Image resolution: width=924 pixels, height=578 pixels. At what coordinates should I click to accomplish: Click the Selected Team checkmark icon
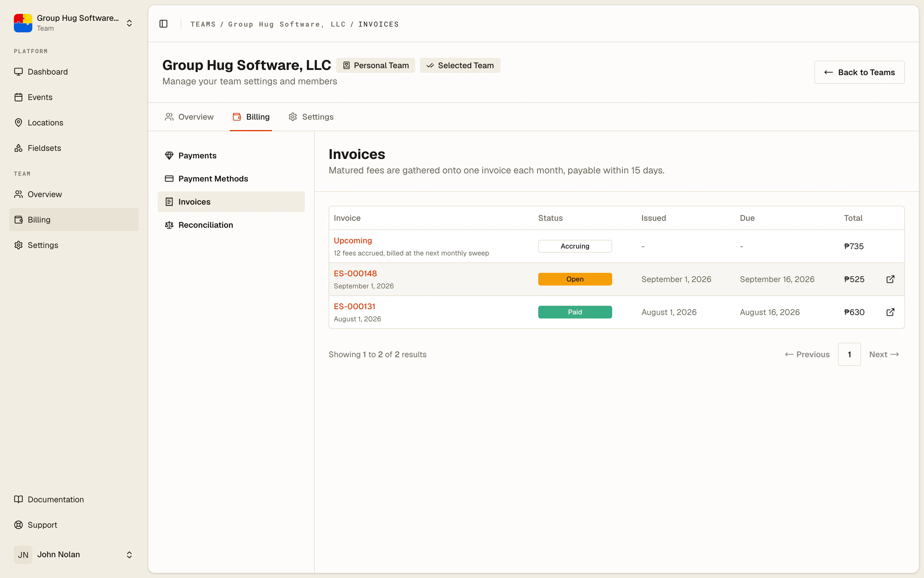click(x=430, y=65)
